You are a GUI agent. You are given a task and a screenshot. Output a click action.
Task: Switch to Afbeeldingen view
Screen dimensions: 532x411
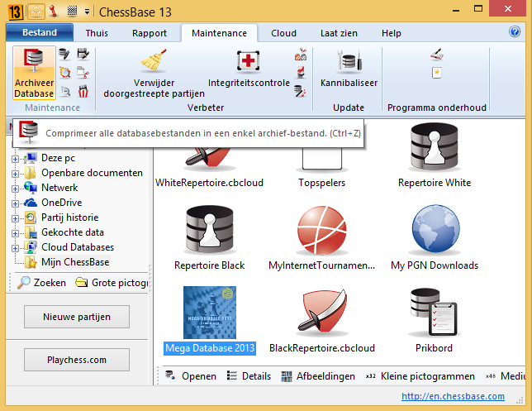click(318, 376)
